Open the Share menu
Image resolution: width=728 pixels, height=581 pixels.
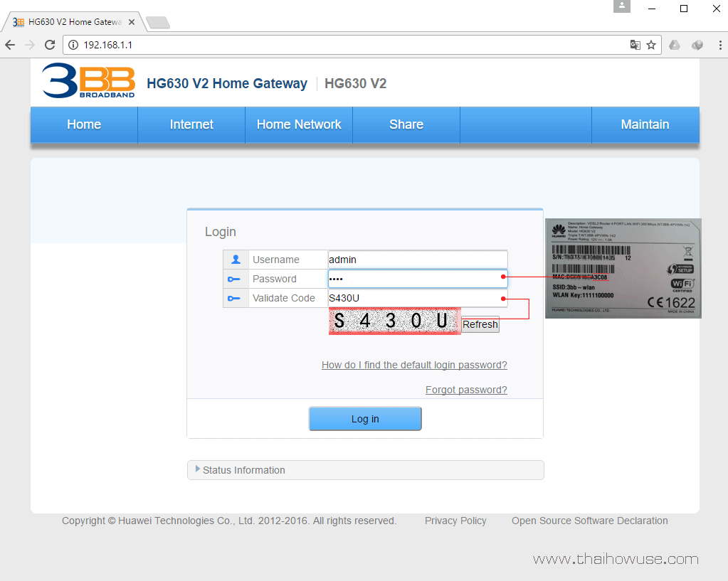point(406,124)
